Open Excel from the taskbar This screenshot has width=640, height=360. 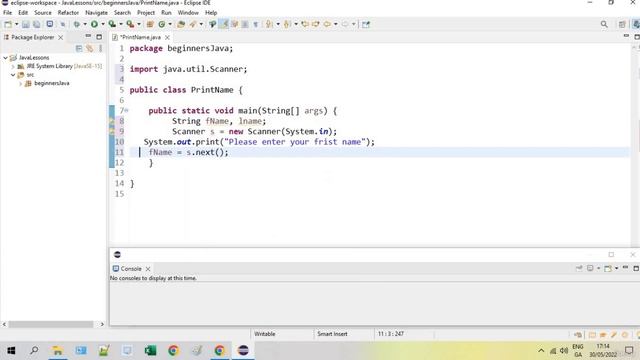[150, 350]
